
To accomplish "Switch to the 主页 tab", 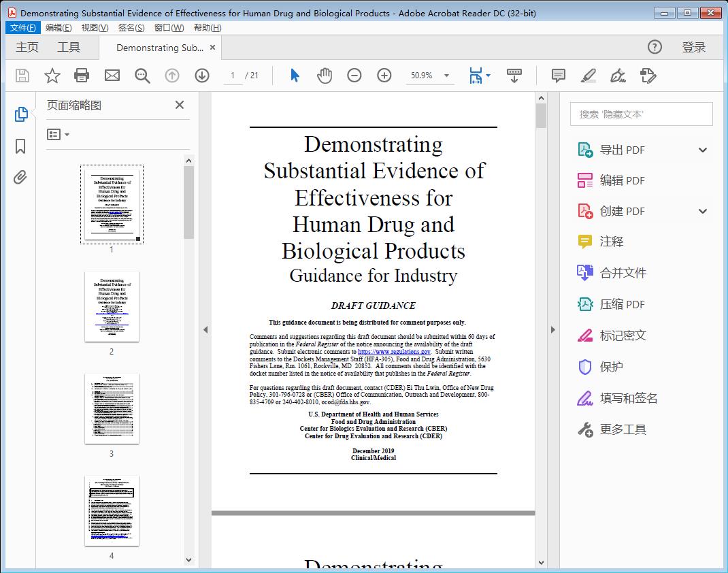I will [27, 47].
